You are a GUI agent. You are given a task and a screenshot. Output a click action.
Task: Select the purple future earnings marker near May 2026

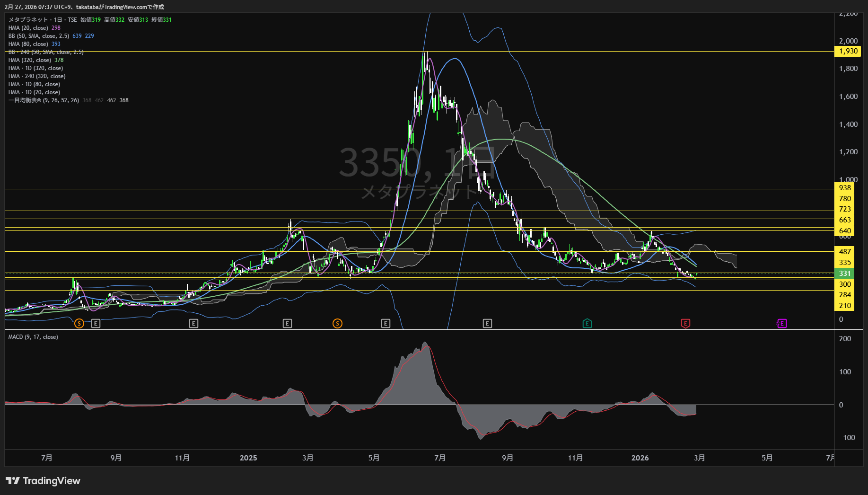pos(782,324)
